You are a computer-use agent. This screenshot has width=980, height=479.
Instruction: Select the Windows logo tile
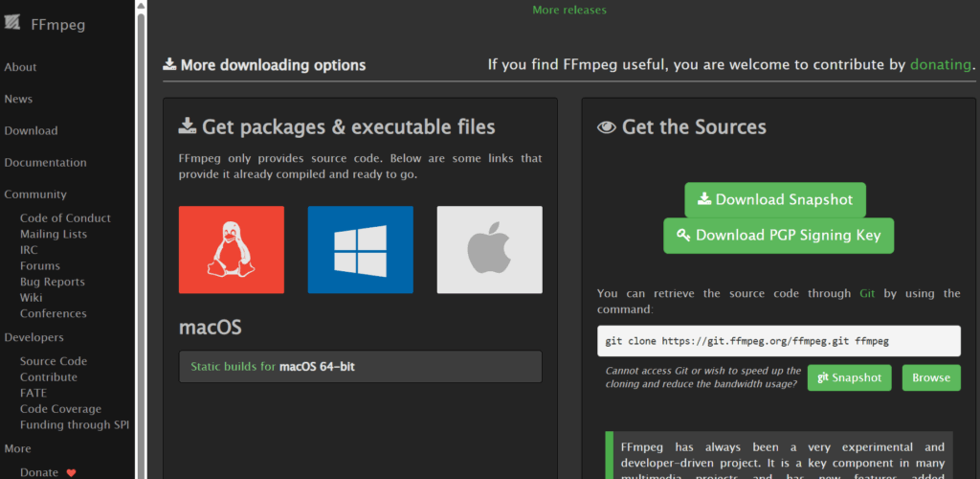[x=360, y=249]
